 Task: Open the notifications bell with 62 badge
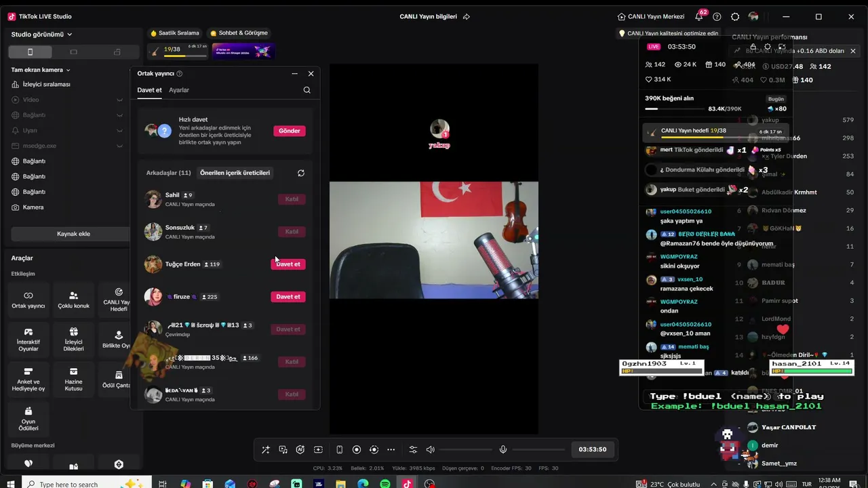point(700,16)
